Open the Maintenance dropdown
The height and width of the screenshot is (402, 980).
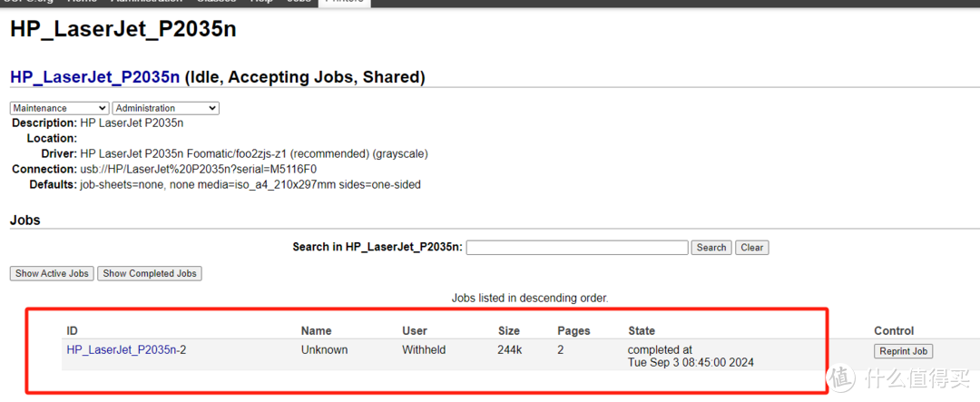point(59,108)
